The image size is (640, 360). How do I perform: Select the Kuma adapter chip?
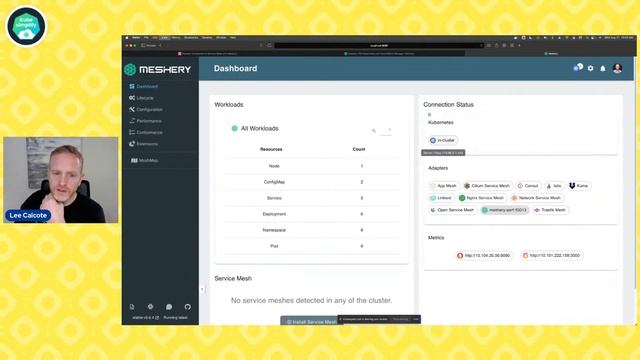(x=579, y=186)
